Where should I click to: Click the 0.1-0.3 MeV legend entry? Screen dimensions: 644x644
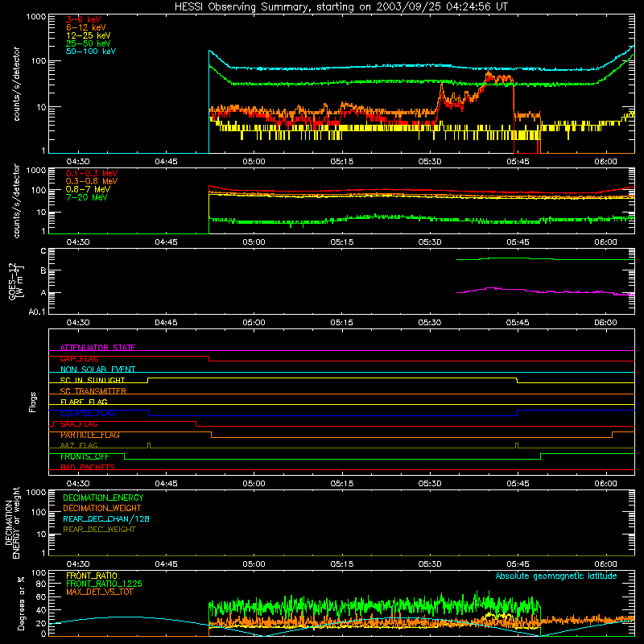coord(92,173)
